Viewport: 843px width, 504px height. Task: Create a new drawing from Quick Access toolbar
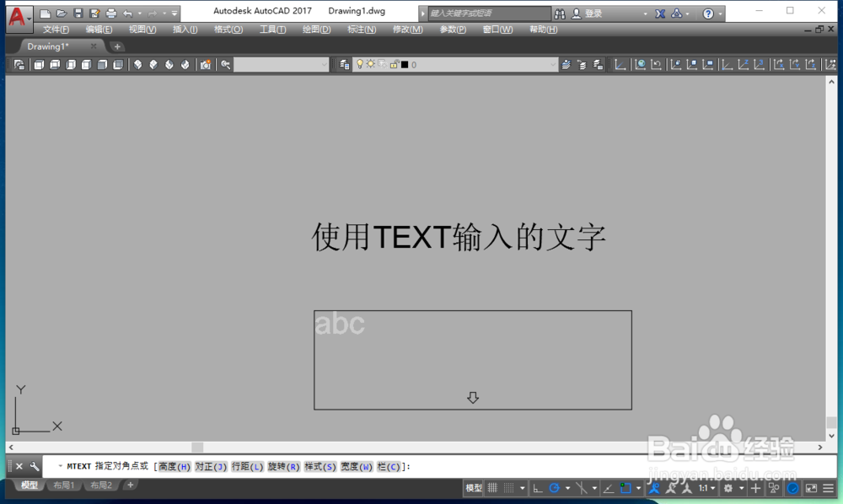46,13
